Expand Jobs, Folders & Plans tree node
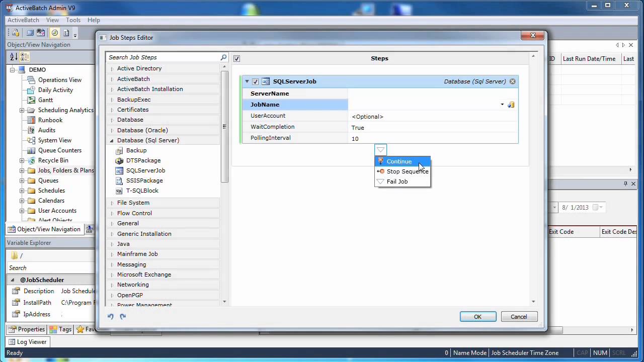This screenshot has width=644, height=362. [x=22, y=170]
